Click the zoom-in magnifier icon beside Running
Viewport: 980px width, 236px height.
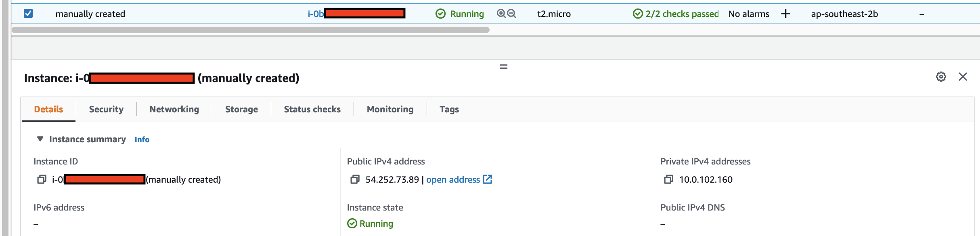click(x=501, y=14)
